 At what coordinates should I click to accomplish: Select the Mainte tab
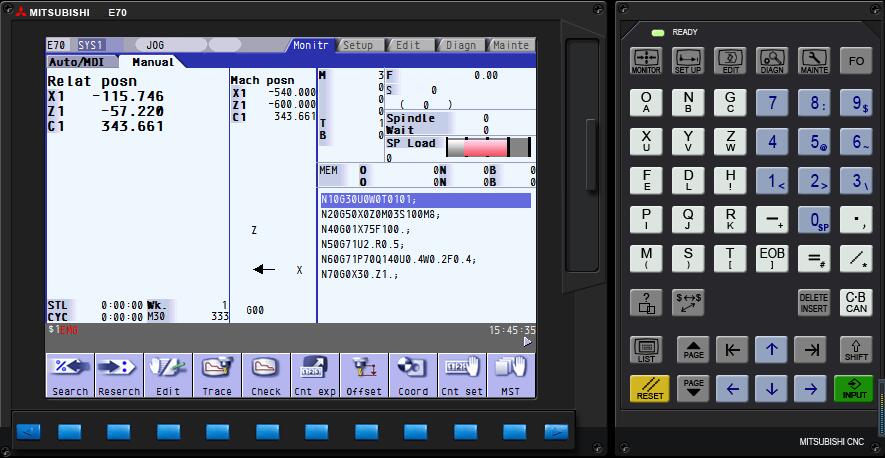pyautogui.click(x=510, y=45)
